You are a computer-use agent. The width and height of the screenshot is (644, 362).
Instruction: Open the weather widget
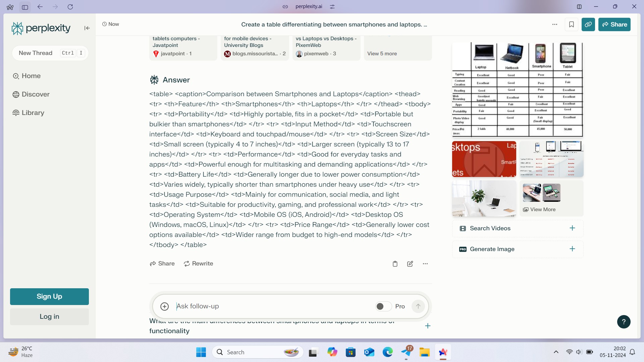(20, 352)
